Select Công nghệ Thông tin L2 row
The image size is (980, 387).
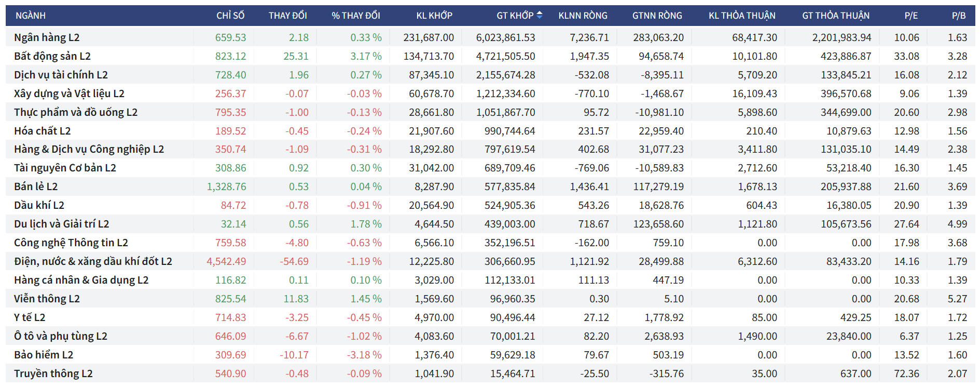click(x=71, y=243)
